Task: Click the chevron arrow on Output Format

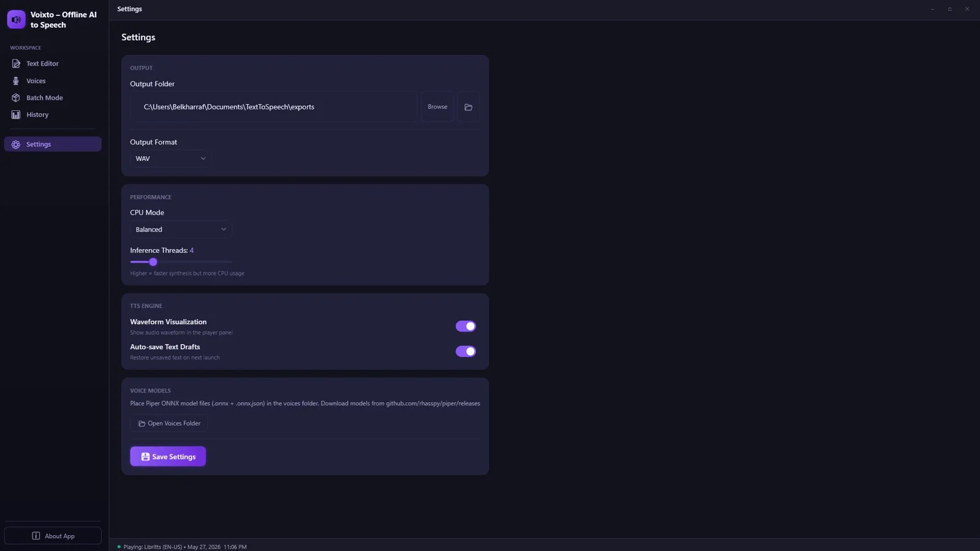Action: pyautogui.click(x=203, y=159)
